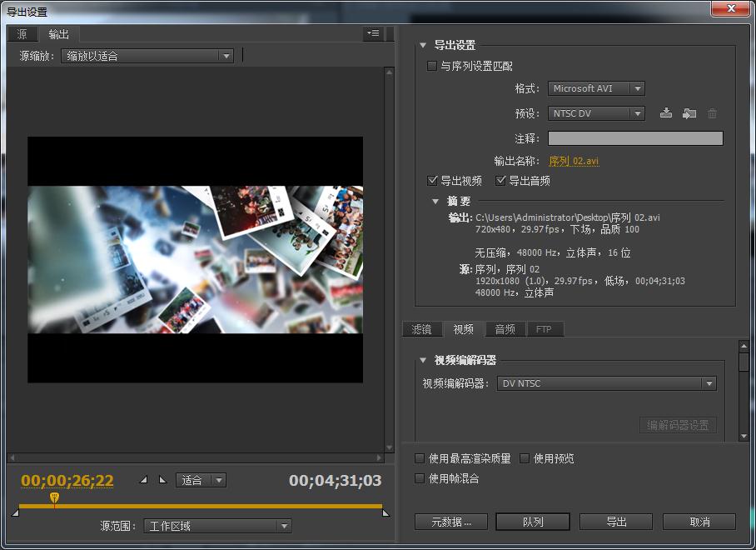Image resolution: width=756 pixels, height=550 pixels.
Task: Set the source range out point
Action: click(163, 480)
